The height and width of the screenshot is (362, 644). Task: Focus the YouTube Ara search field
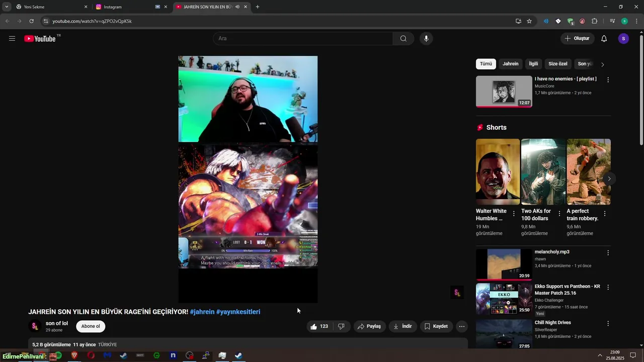(303, 39)
